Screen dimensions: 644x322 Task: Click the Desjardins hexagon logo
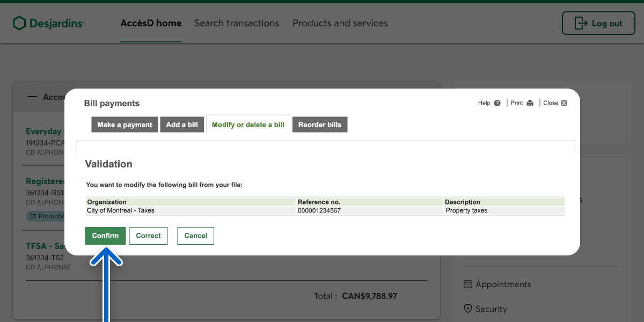(19, 23)
